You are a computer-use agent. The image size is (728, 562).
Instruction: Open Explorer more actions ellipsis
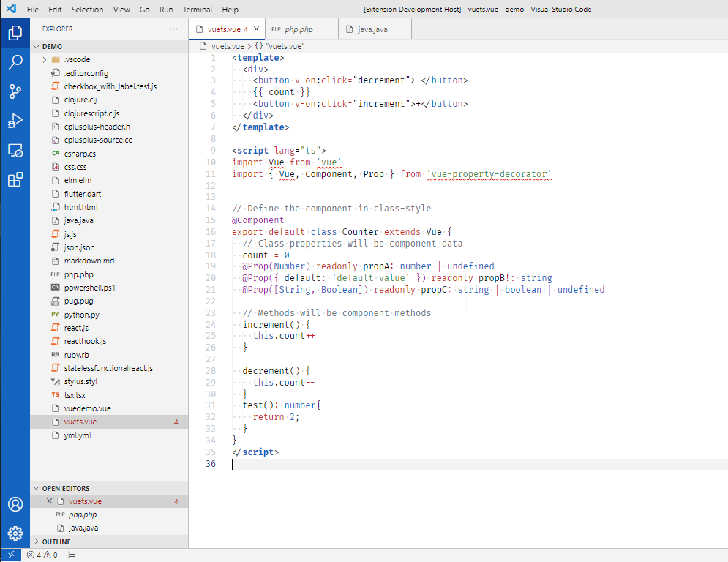click(x=173, y=29)
